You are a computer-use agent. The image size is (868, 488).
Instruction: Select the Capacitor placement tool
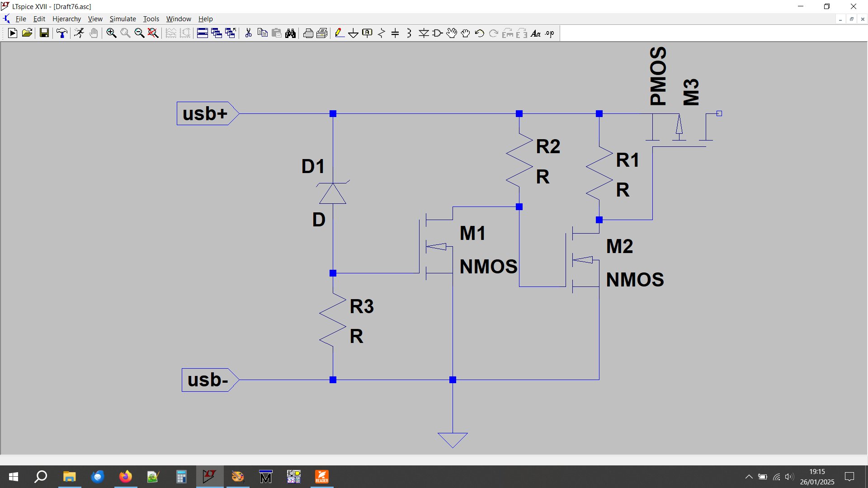pyautogui.click(x=395, y=33)
